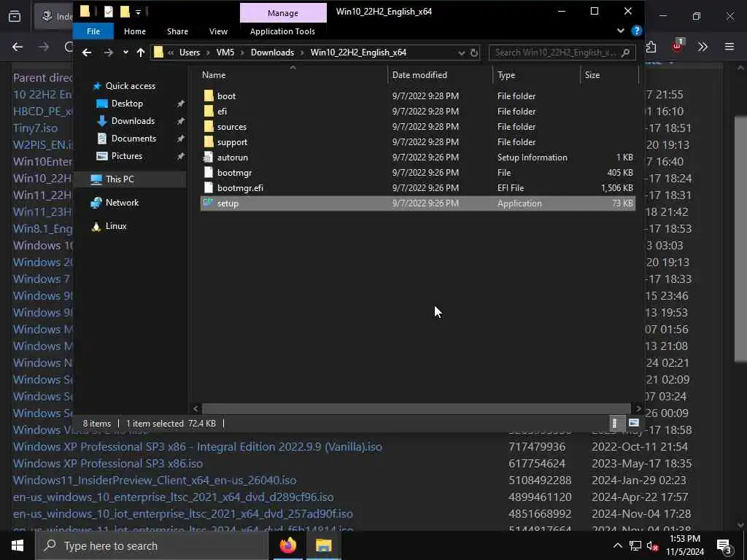The height and width of the screenshot is (560, 747).
Task: Open the notification center icon
Action: [724, 546]
